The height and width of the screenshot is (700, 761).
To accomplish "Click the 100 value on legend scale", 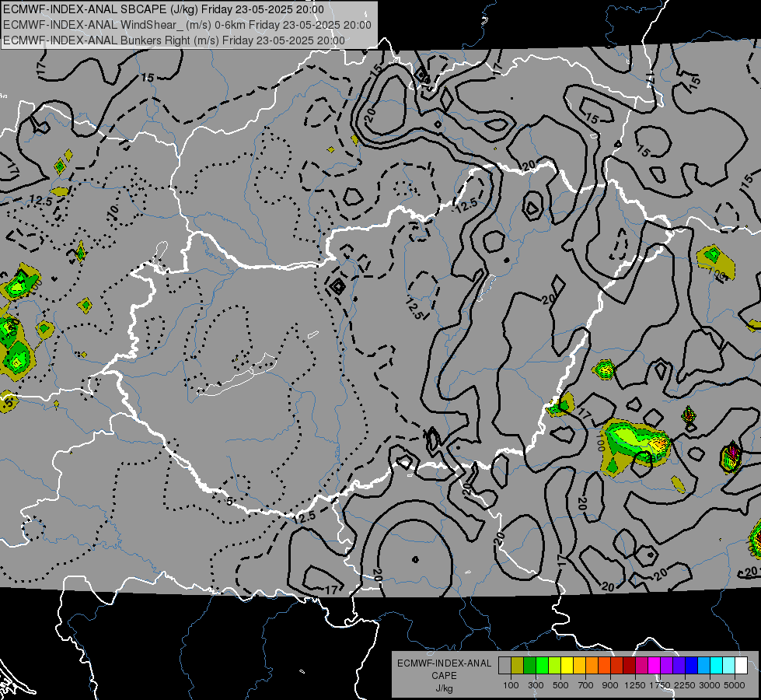I will pyautogui.click(x=511, y=685).
